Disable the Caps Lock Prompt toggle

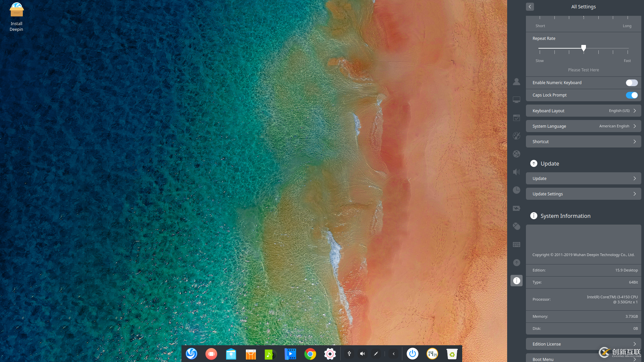click(632, 95)
